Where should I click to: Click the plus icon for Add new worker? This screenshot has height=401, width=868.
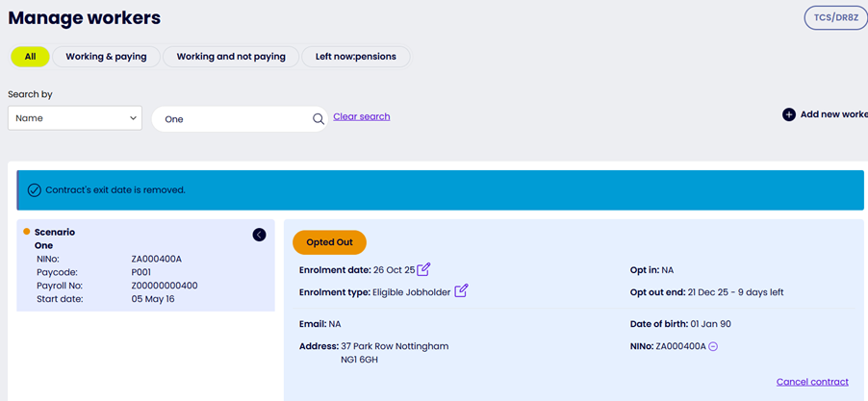coord(789,114)
